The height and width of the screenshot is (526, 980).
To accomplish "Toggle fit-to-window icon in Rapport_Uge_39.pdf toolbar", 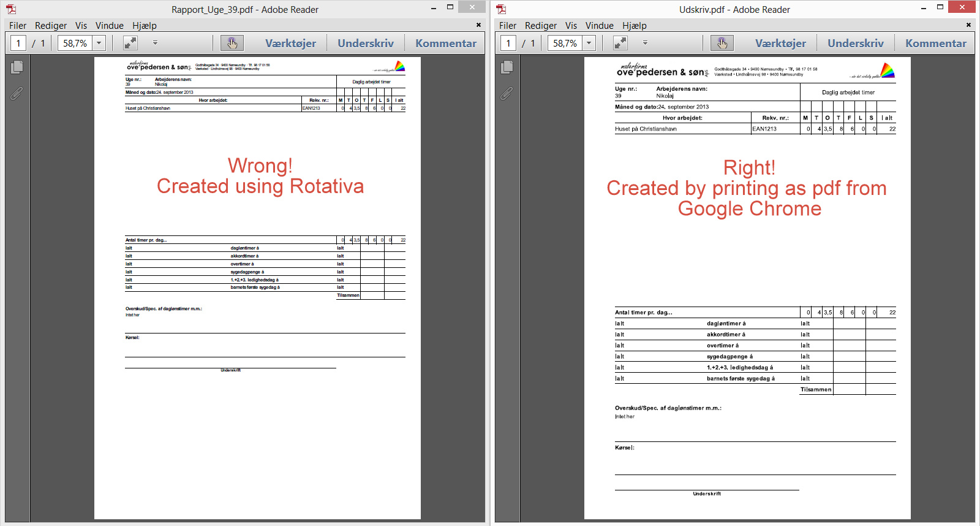I will pos(130,43).
